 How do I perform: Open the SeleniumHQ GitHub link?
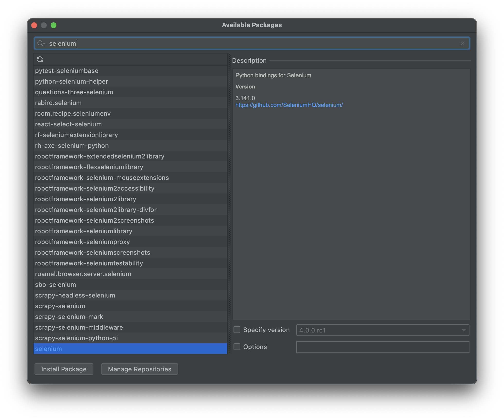pyautogui.click(x=289, y=105)
